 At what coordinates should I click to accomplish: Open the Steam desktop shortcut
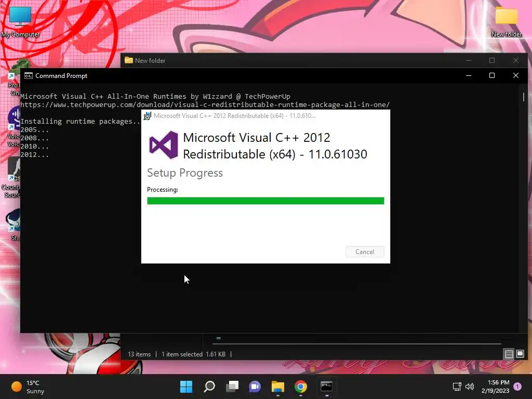[12, 224]
